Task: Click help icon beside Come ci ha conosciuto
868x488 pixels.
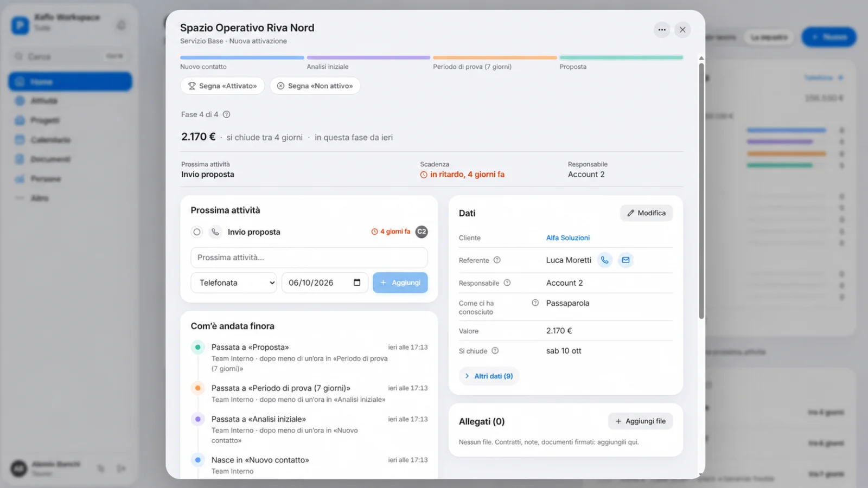Action: coord(535,303)
